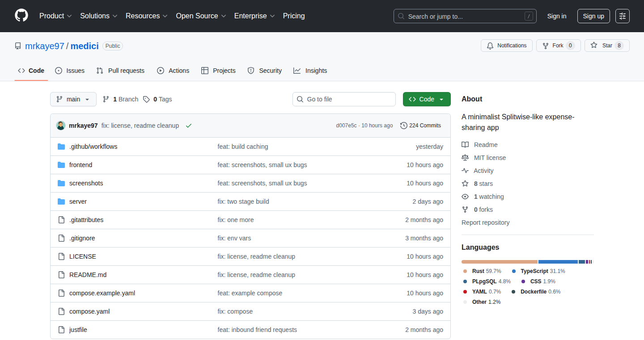Click the folder icon for .github/workflows
This screenshot has height=340, width=644.
(61, 147)
